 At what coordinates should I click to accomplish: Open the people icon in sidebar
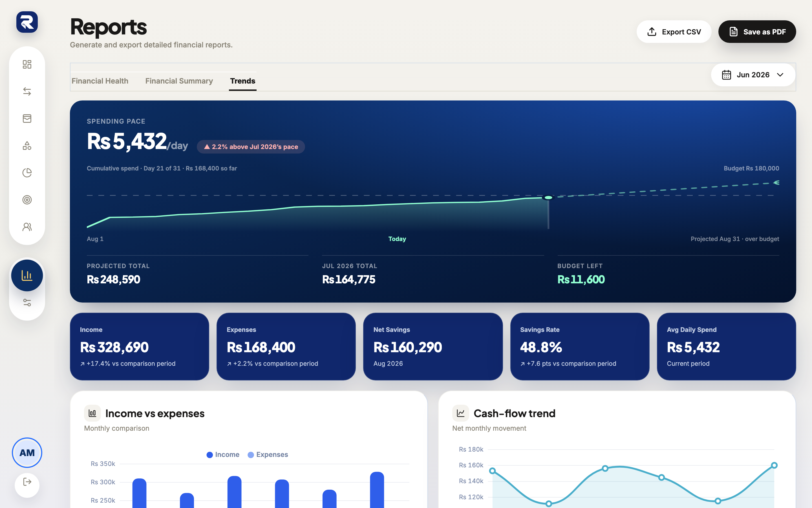tap(27, 227)
